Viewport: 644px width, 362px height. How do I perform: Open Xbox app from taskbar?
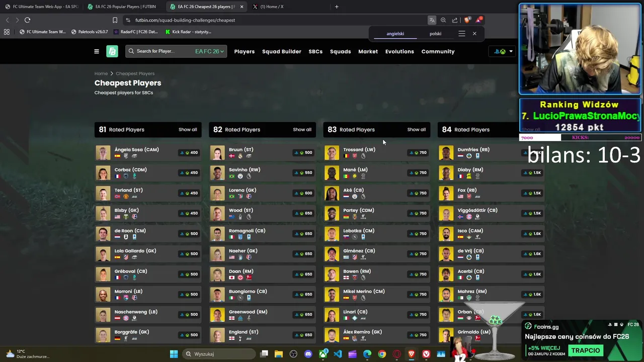pyautogui.click(x=323, y=354)
